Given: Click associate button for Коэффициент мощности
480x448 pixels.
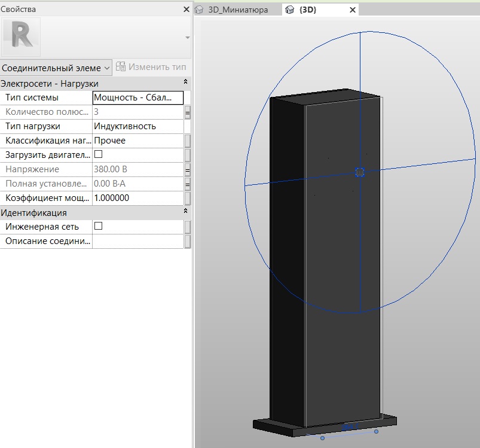Looking at the screenshot, I should tap(188, 199).
